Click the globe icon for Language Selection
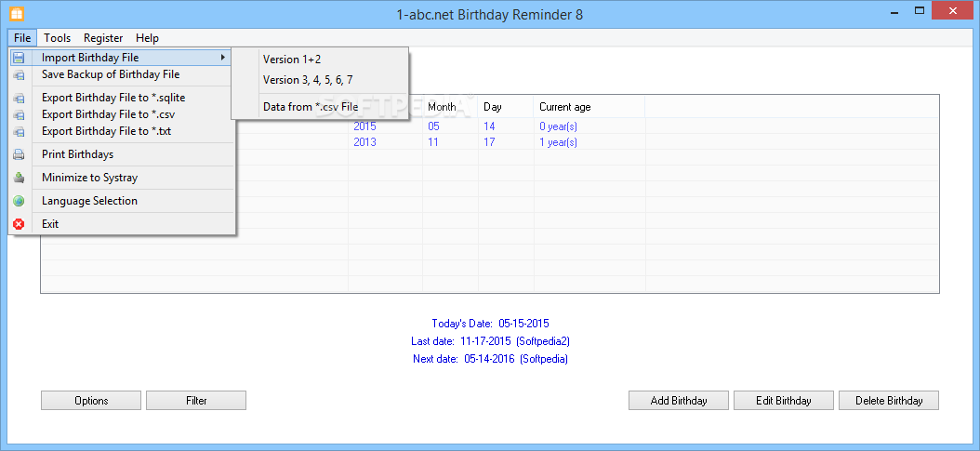The width and height of the screenshot is (980, 451). point(19,201)
